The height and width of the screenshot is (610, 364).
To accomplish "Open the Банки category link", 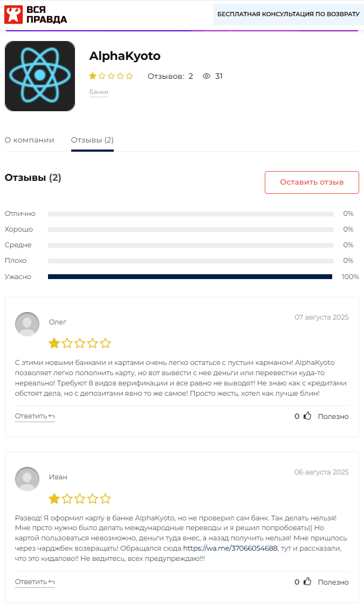I will pyautogui.click(x=99, y=92).
